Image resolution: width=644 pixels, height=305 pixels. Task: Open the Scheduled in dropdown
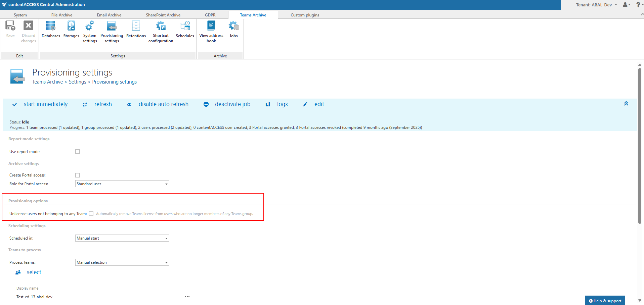pos(122,238)
